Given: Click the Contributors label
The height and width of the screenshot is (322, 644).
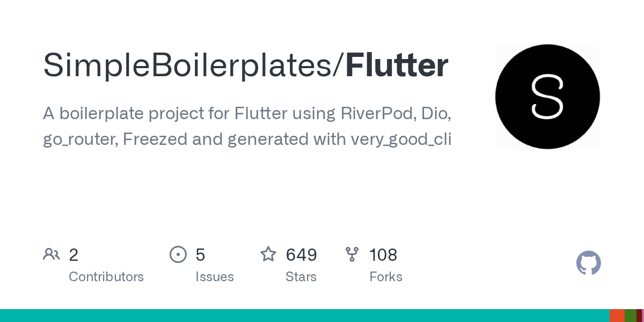Looking at the screenshot, I should (106, 277).
